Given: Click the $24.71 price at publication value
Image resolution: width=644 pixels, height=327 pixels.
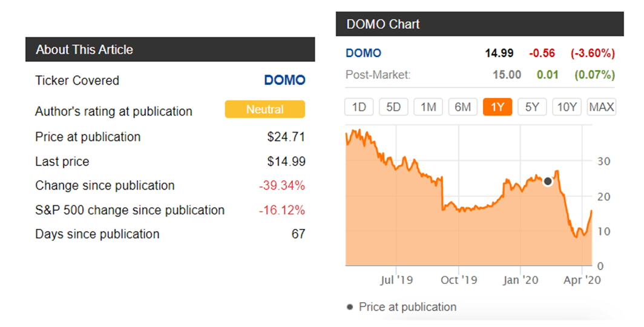Looking at the screenshot, I should 286,137.
